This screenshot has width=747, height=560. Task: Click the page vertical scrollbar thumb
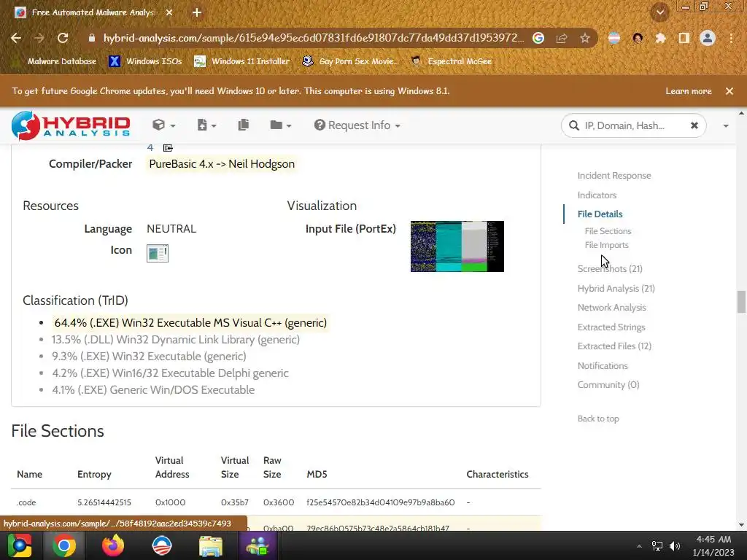[741, 302]
